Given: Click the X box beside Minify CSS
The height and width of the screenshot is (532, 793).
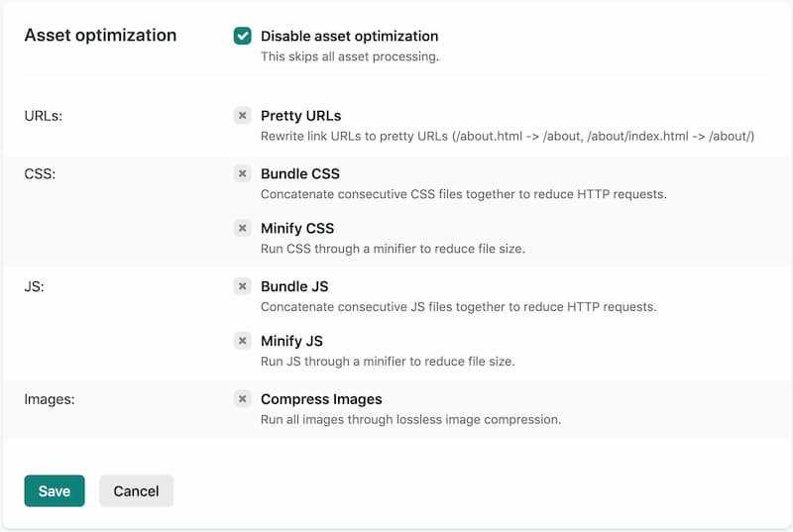Looking at the screenshot, I should pos(243,228).
